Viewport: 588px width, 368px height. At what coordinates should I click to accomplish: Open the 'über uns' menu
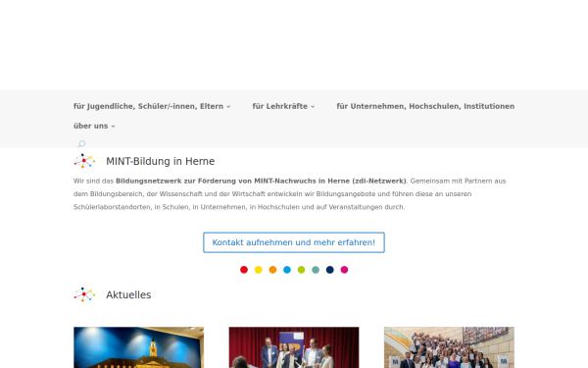(x=91, y=126)
